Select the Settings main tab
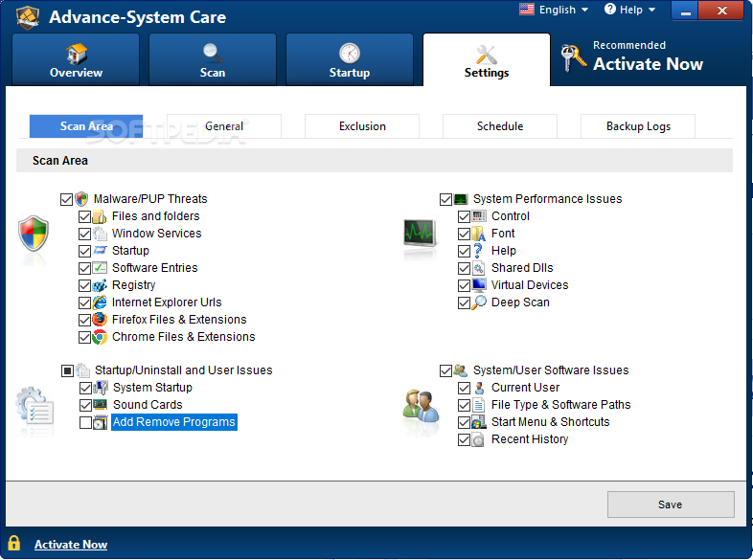Viewport: 753px width, 560px height. (487, 59)
